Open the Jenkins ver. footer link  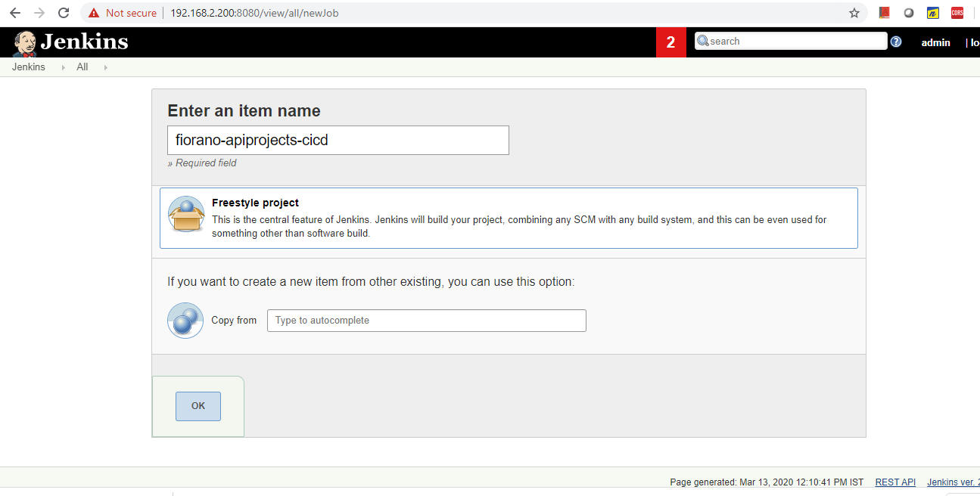pyautogui.click(x=954, y=482)
